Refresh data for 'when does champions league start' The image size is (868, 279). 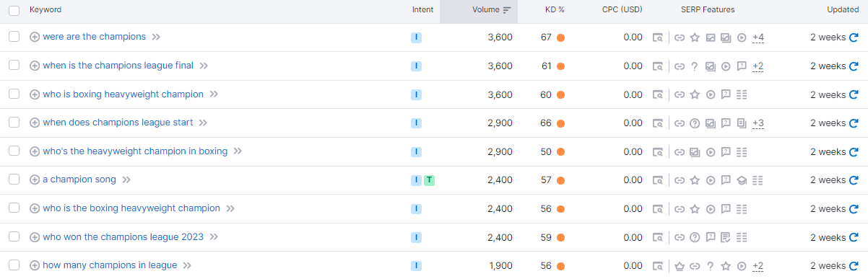click(x=854, y=123)
